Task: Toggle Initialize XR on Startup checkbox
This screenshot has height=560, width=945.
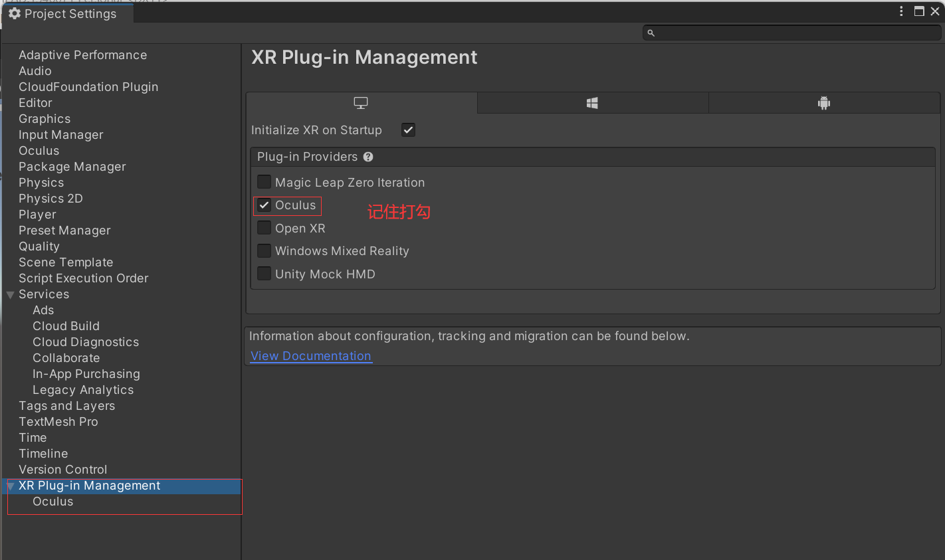Action: tap(408, 130)
